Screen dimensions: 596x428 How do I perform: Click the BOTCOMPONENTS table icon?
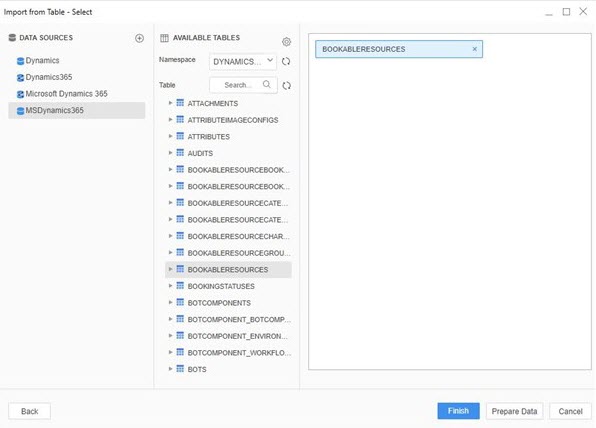pos(180,303)
